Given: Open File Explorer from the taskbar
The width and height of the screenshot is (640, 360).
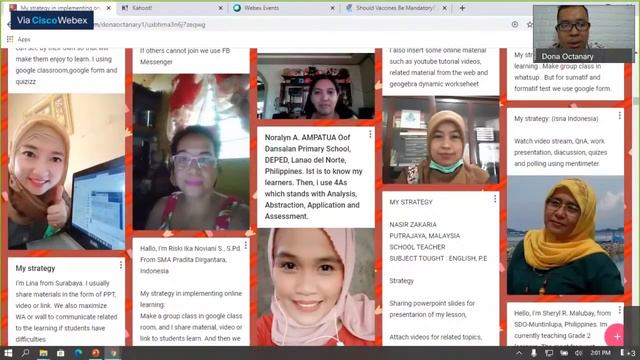Looking at the screenshot, I should click(43, 353).
